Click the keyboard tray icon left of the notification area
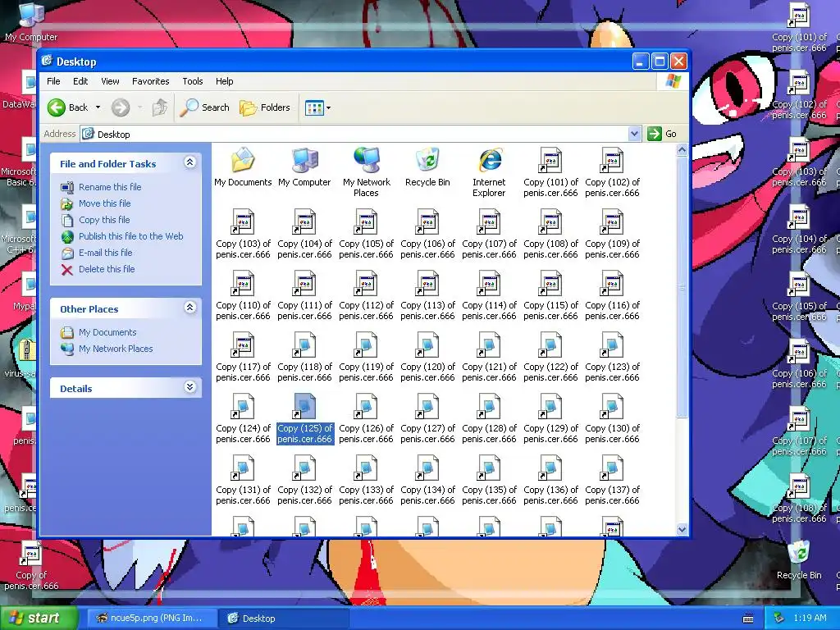Image resolution: width=840 pixels, height=630 pixels. [748, 619]
